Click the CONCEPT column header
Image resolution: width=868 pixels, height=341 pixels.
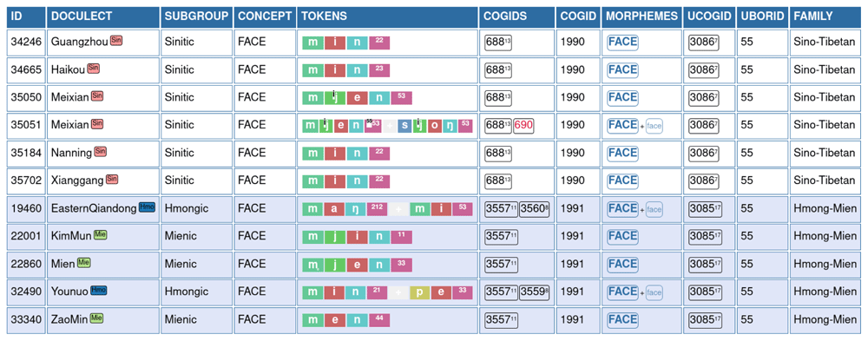point(265,16)
